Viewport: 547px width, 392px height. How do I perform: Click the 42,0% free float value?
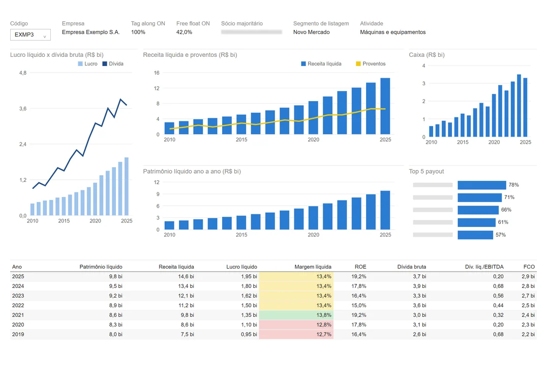pos(184,32)
